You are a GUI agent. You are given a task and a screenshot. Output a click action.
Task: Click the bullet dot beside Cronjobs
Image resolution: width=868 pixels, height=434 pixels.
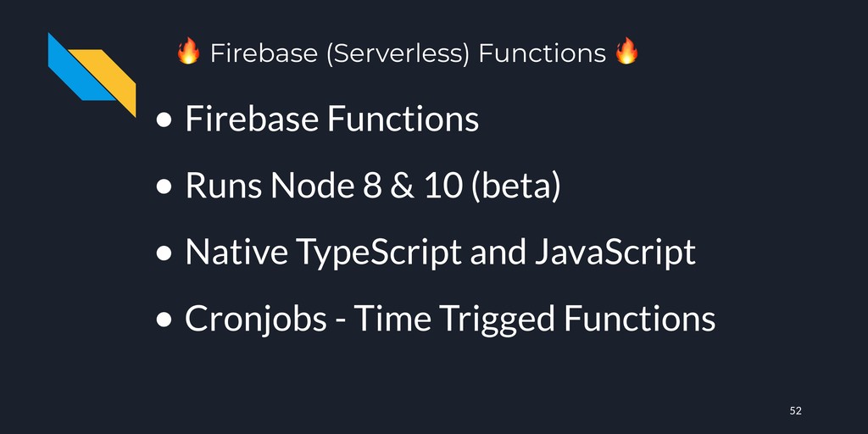coord(164,320)
